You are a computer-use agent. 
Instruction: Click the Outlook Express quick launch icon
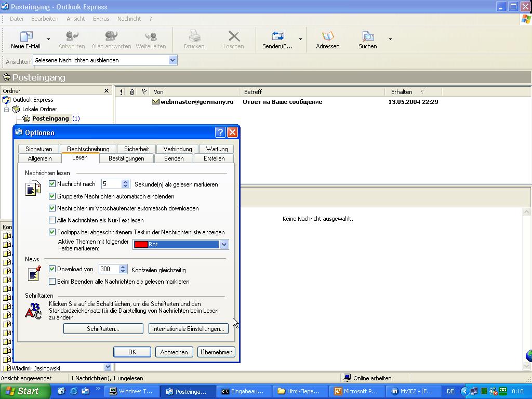[x=85, y=391]
